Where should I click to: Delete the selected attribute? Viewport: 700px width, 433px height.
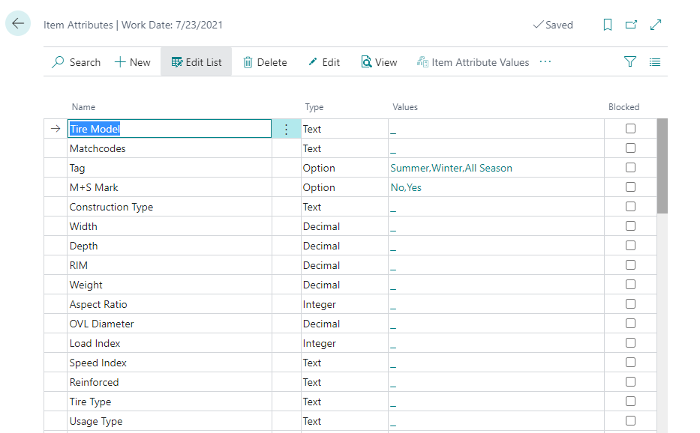point(265,62)
